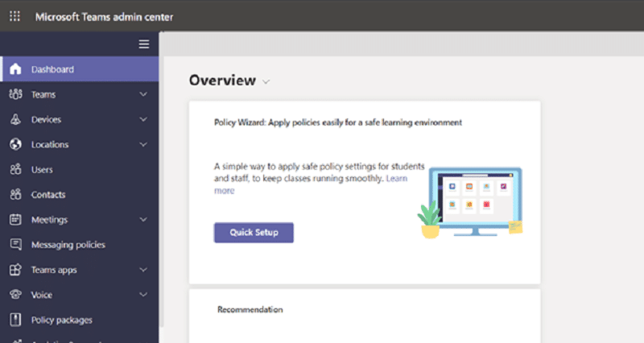The image size is (644, 343).
Task: Click the Teams apps icon
Action: click(x=15, y=270)
